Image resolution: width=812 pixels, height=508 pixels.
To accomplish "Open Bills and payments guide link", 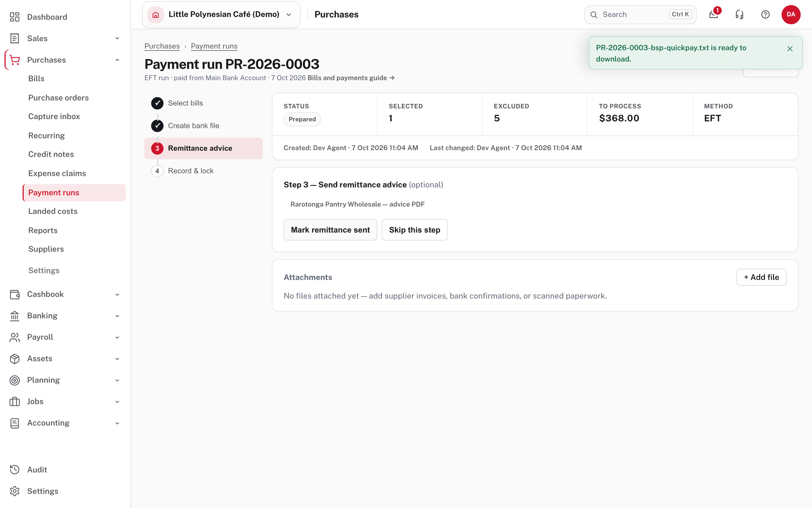I will (351, 78).
